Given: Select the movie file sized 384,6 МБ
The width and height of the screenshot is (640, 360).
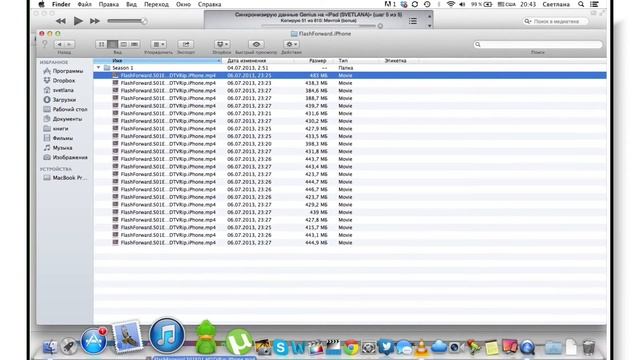Looking at the screenshot, I should [x=350, y=91].
